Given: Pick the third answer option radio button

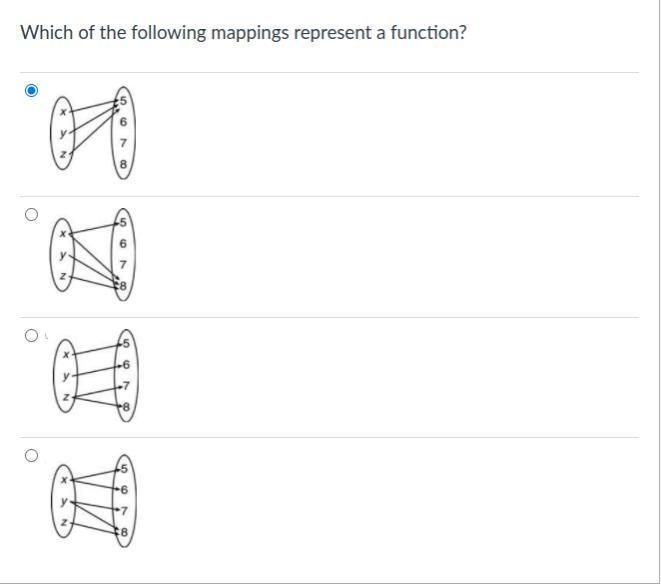Looking at the screenshot, I should coord(31,335).
